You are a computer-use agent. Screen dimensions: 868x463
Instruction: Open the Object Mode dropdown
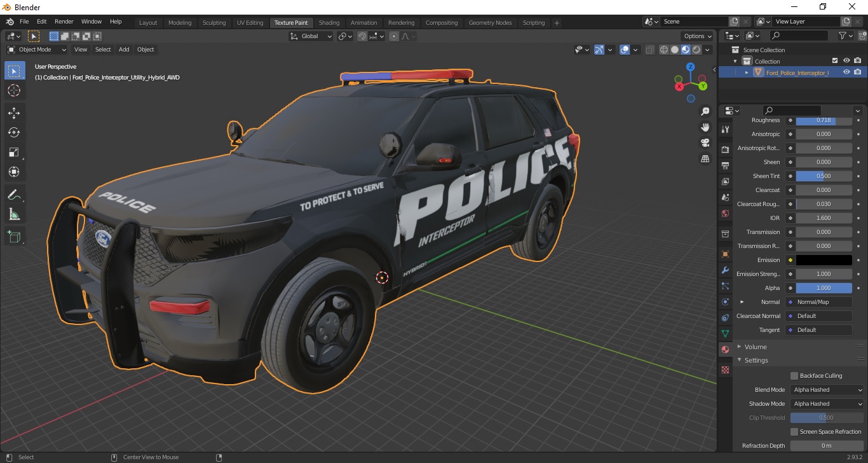pos(37,50)
